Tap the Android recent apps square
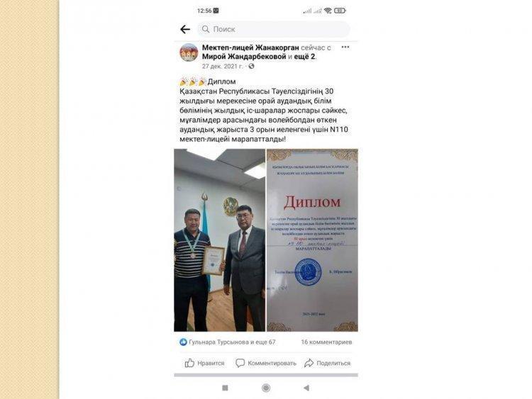Image resolution: width=532 pixels, height=399 pixels. coord(225,388)
